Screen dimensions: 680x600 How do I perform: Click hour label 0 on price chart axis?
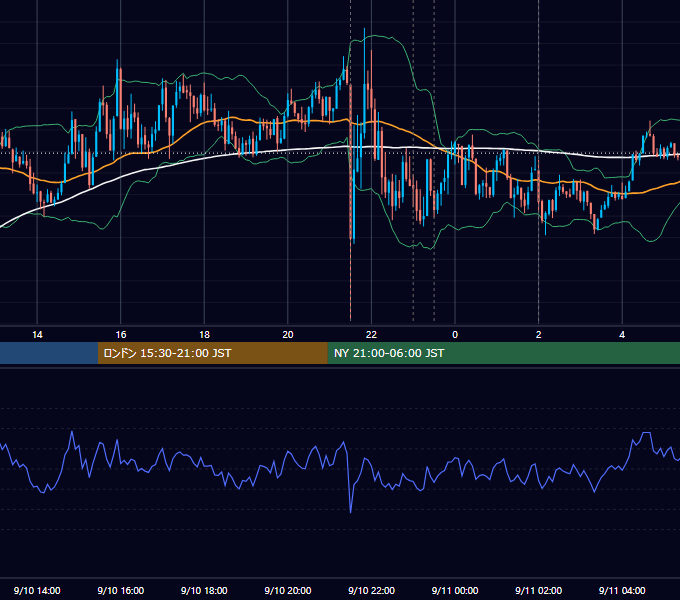point(455,335)
